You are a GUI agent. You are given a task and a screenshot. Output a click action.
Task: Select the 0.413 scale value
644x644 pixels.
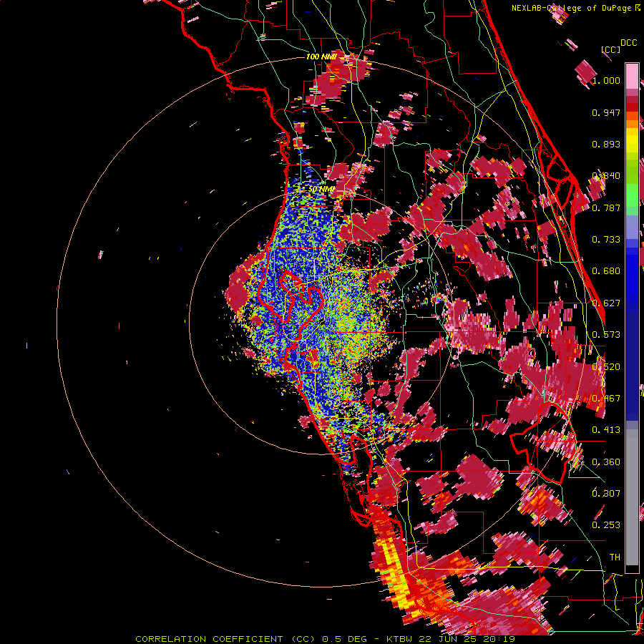click(x=606, y=430)
